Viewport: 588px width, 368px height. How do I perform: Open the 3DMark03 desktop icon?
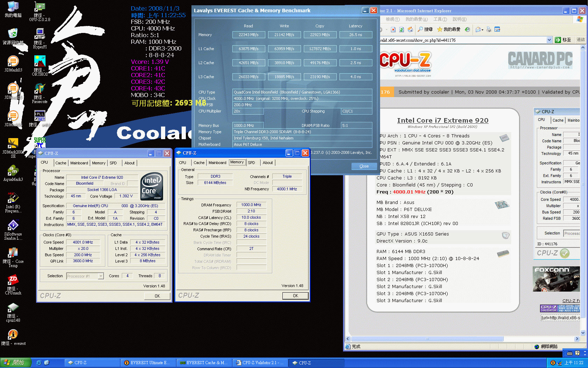point(13,63)
